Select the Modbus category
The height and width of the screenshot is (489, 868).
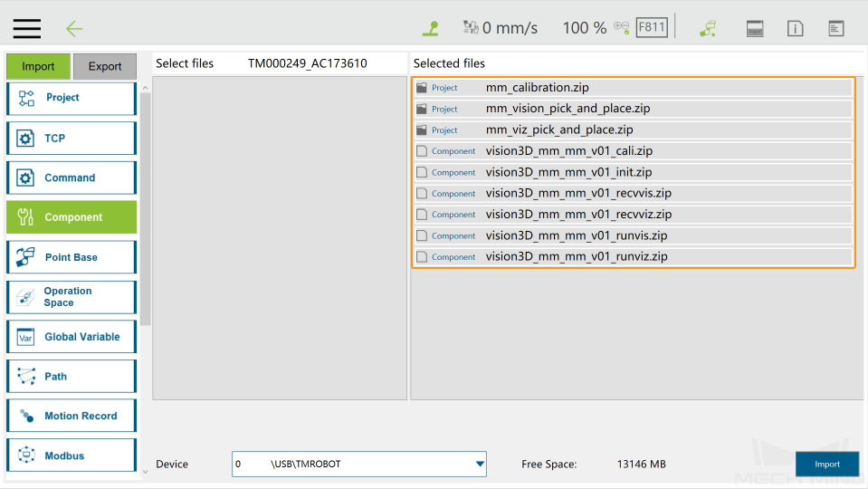coord(72,455)
